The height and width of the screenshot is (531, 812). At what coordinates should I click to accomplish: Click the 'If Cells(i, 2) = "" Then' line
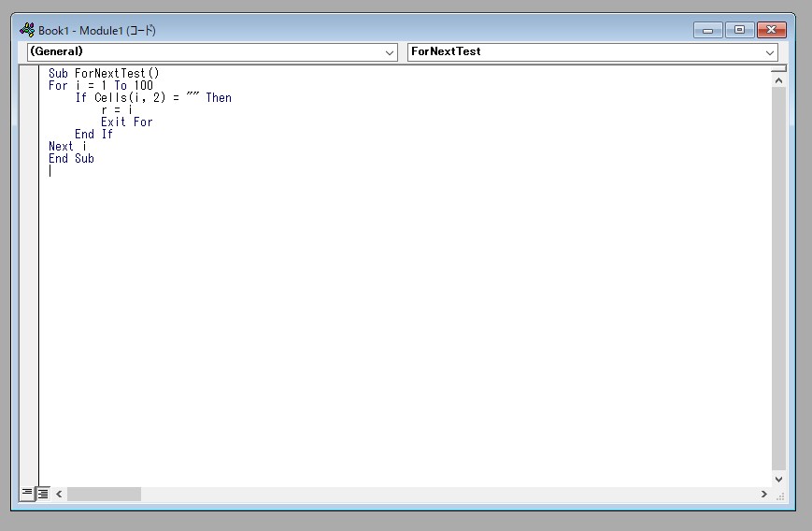click(153, 97)
